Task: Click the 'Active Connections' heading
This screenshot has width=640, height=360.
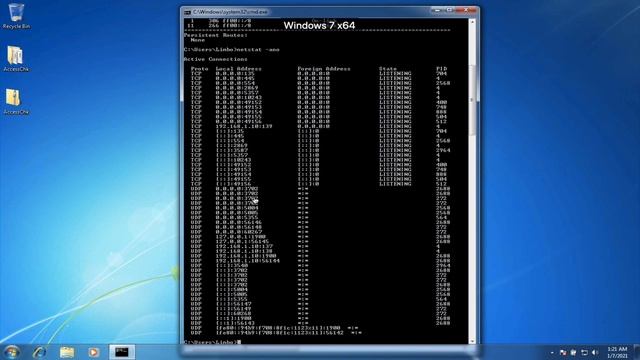Action: (215, 59)
